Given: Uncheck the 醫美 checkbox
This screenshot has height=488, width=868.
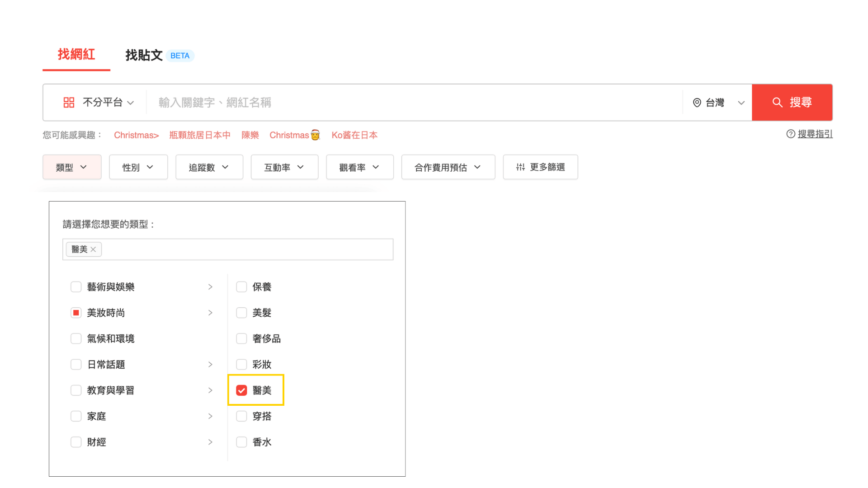Looking at the screenshot, I should 241,390.
